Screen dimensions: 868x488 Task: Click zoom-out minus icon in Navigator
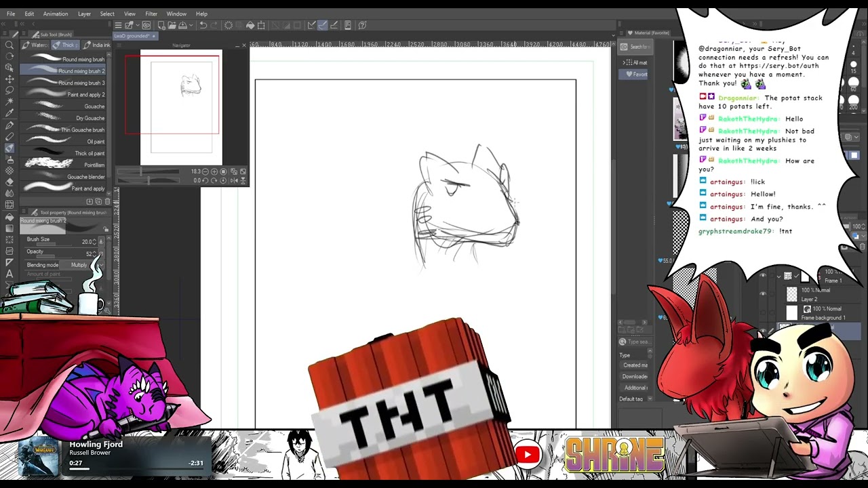[205, 171]
